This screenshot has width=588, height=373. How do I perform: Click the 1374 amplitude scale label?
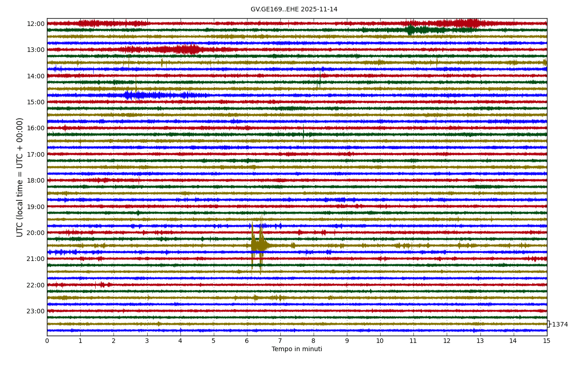tap(560, 325)
